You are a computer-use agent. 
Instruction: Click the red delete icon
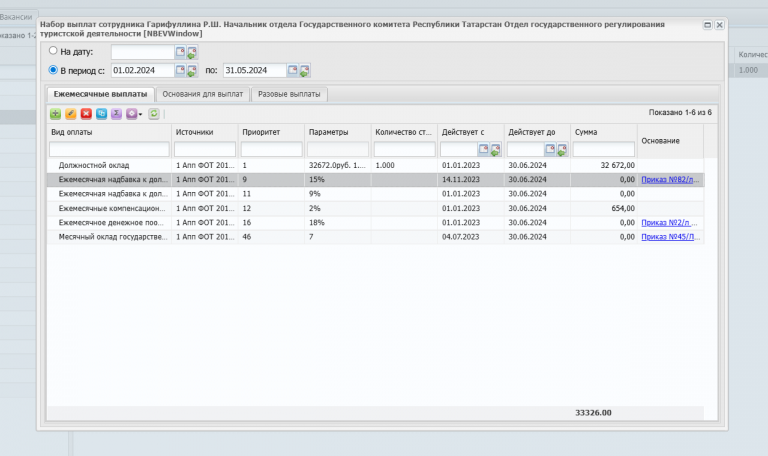[86, 114]
